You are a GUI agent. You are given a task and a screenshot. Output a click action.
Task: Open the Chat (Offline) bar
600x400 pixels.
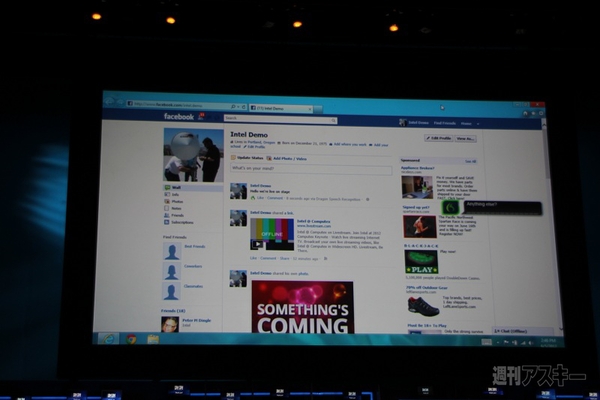click(x=523, y=331)
